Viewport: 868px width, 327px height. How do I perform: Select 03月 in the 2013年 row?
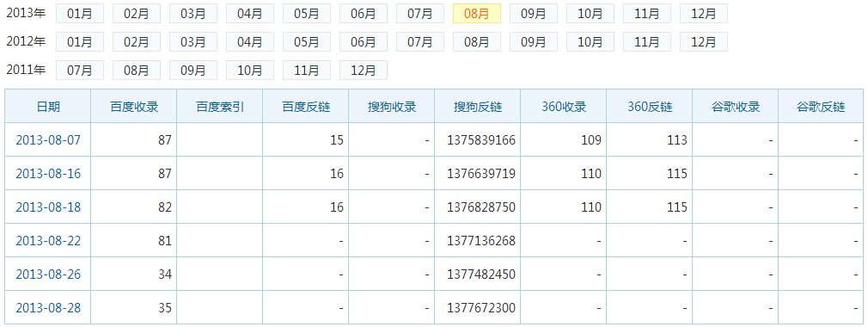point(193,13)
